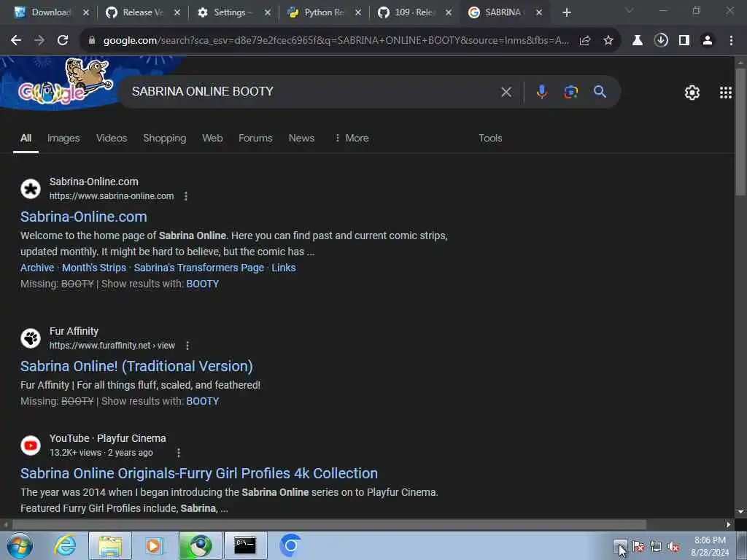
Task: Open the Chrome Labs flask icon
Action: 637,41
